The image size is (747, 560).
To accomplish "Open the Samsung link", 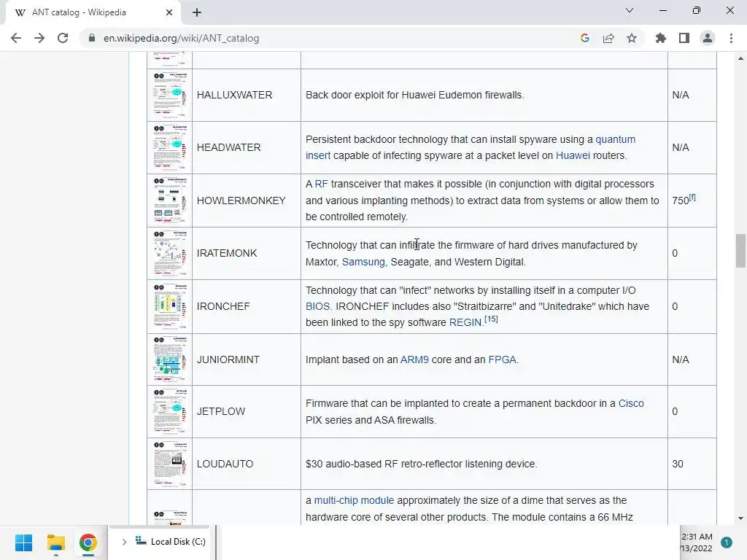I will [363, 262].
